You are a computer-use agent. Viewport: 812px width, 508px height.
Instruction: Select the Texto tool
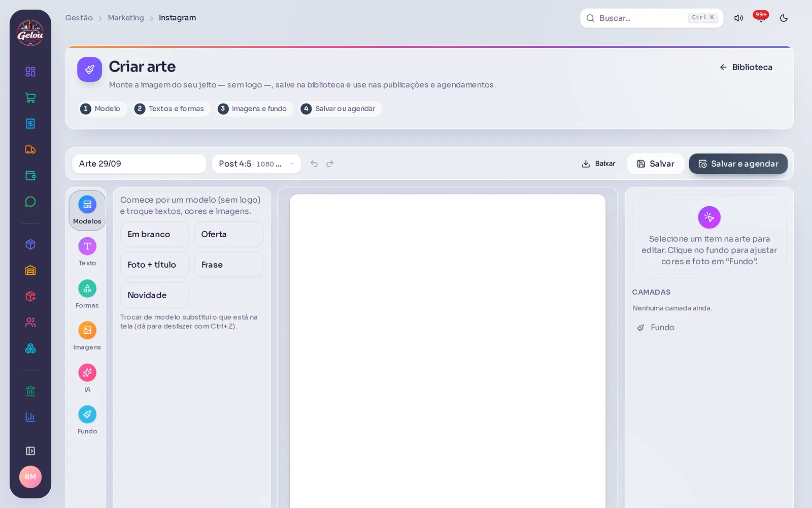[87, 252]
